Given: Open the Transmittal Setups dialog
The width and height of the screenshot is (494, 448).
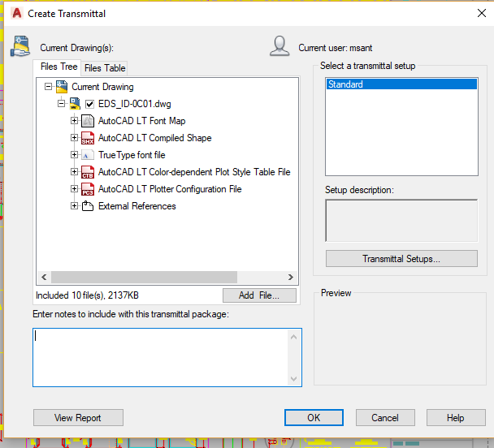Looking at the screenshot, I should coord(401,259).
